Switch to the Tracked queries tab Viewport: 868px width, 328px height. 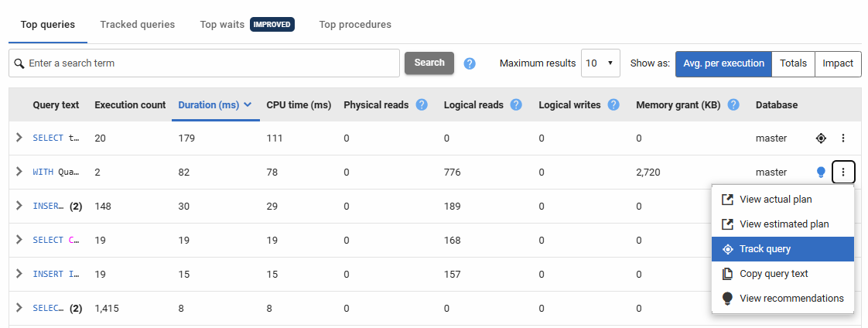[137, 25]
